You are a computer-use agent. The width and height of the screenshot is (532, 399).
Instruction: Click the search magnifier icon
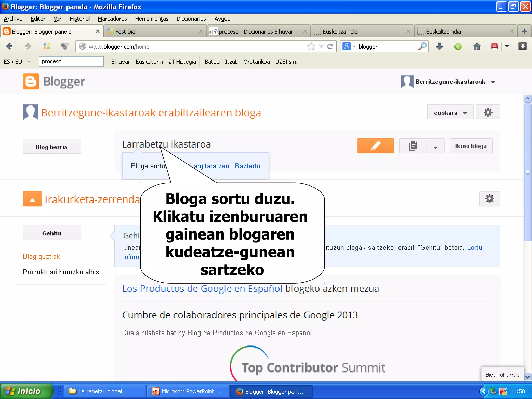[423, 46]
